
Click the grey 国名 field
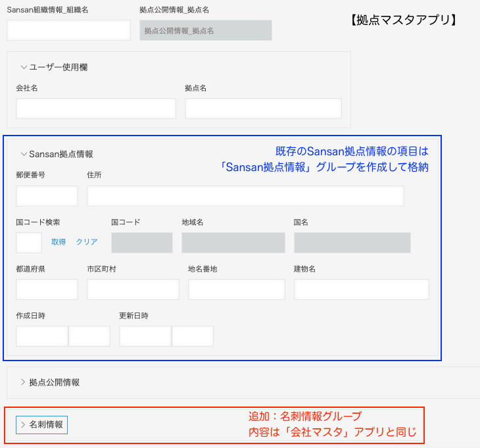point(352,243)
